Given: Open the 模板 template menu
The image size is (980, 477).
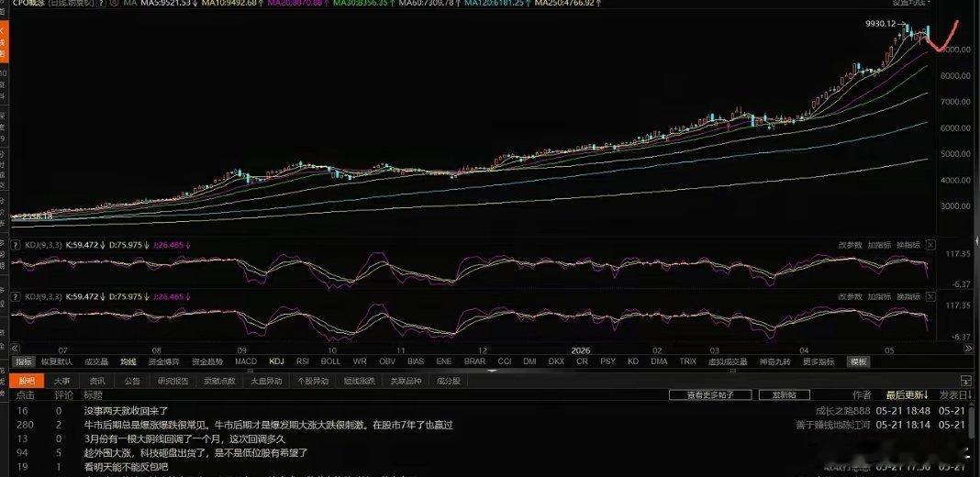Looking at the screenshot, I should tap(858, 361).
